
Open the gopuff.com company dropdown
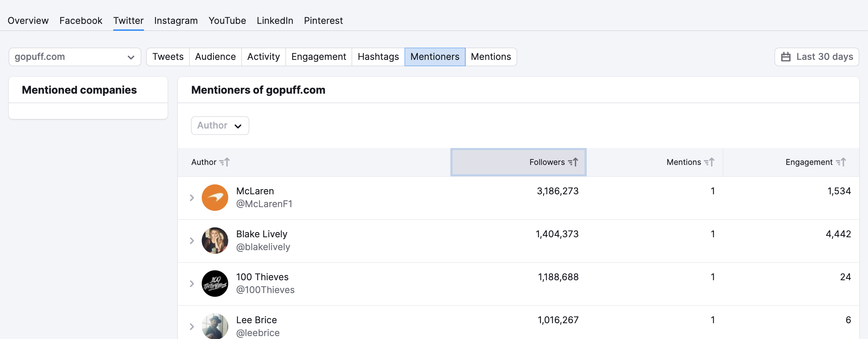pos(75,57)
